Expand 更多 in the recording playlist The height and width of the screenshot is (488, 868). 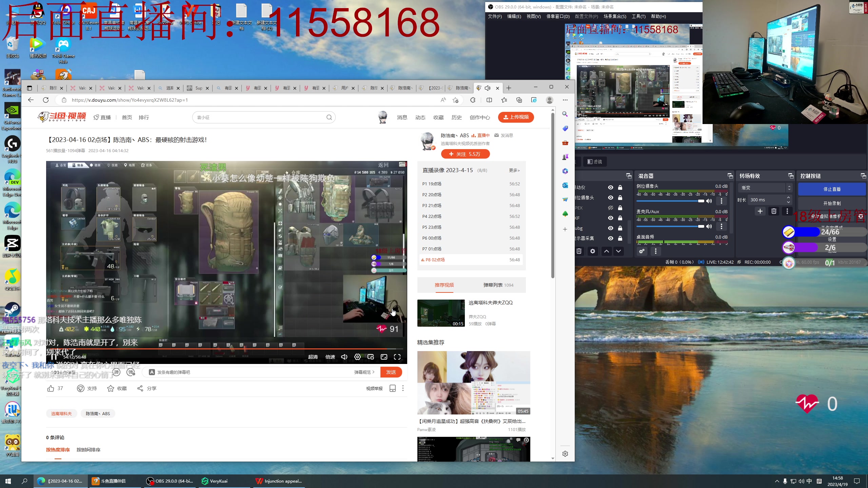pos(514,170)
